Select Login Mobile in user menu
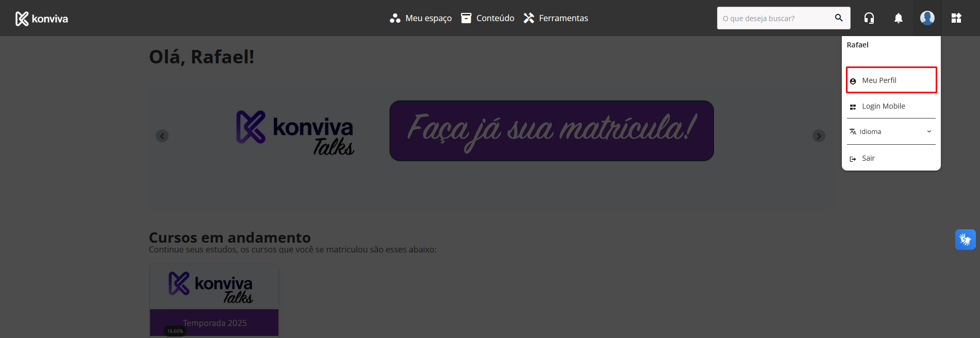The width and height of the screenshot is (980, 338). [x=891, y=106]
